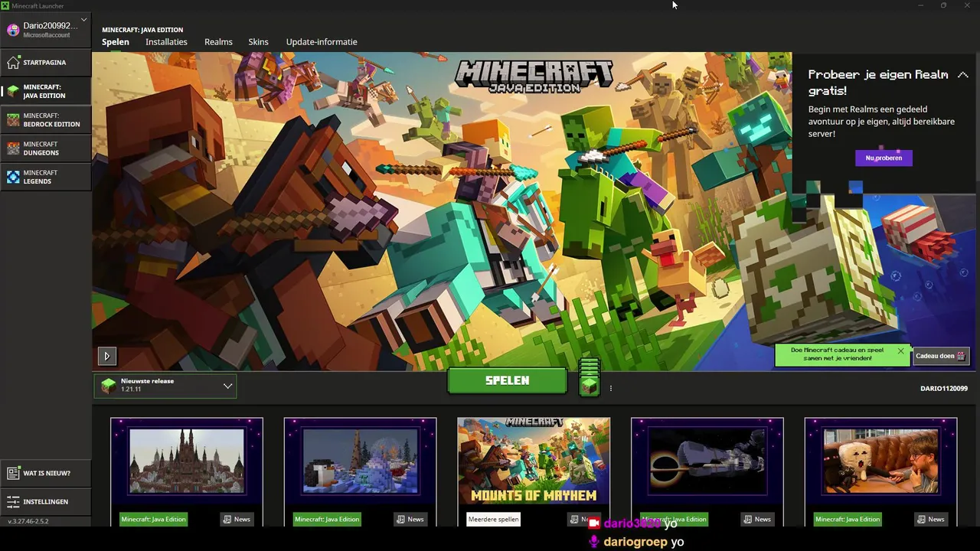Click the dariogroep chat name

click(635, 542)
